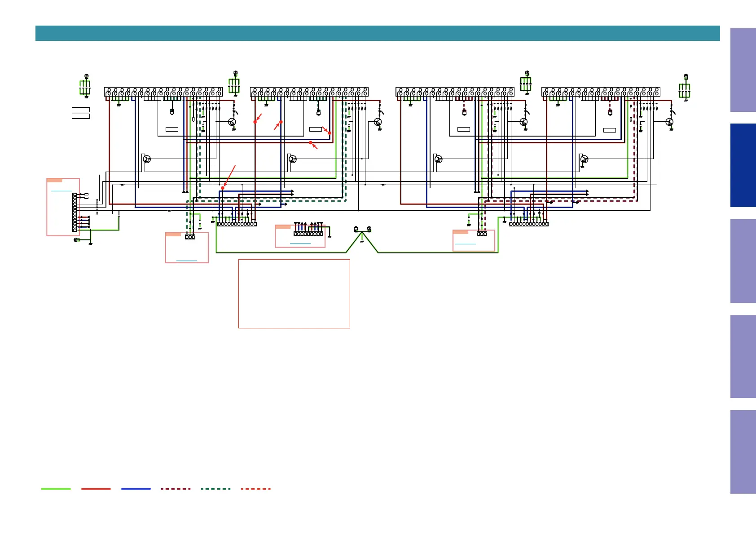Click the jack symbol below the leftmost pink box

click(x=77, y=240)
